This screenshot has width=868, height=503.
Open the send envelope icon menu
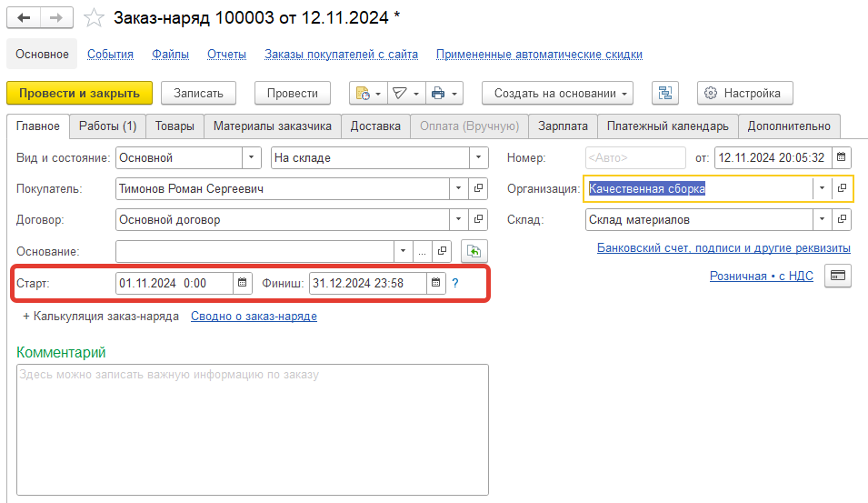[405, 93]
